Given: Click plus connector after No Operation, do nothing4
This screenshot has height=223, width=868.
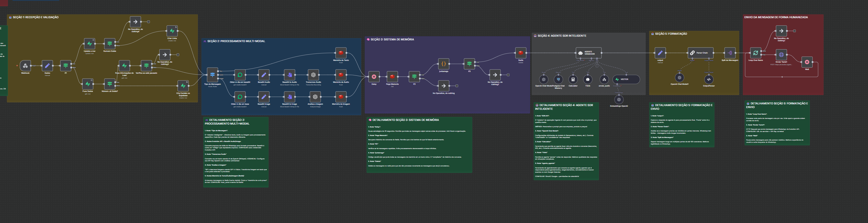Looking at the screenshot, I should (x=149, y=22).
